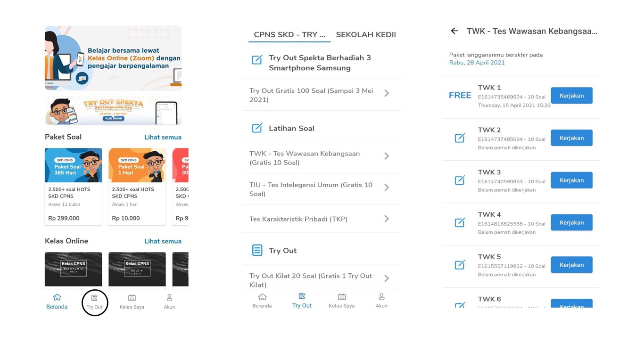The width and height of the screenshot is (644, 343).
Task: Open Paket Soal 365 Hari card
Action: pos(73,187)
